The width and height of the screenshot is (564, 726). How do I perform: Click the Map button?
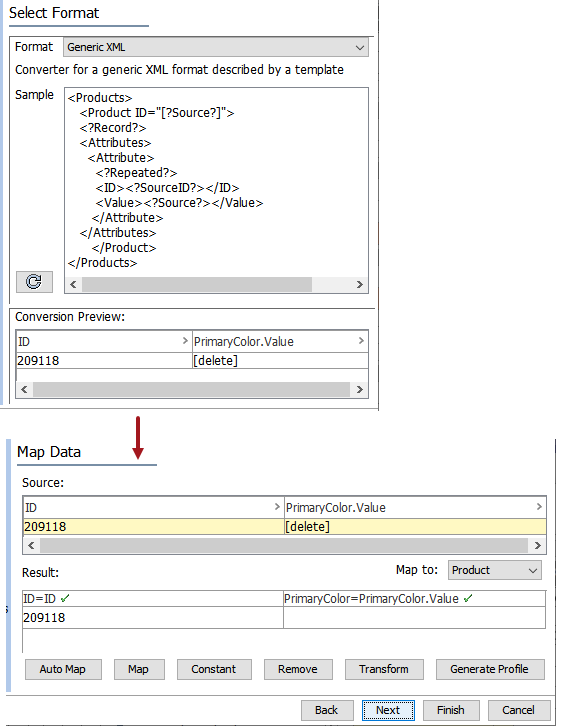click(139, 669)
